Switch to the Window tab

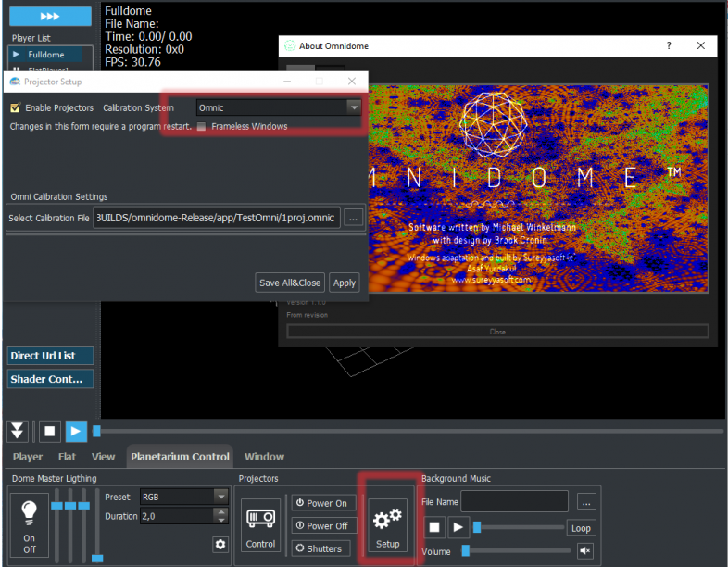[264, 457]
